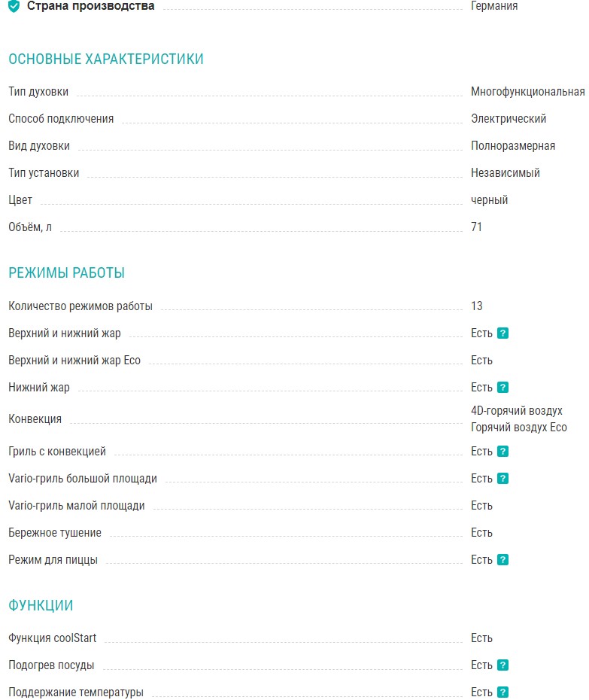Image resolution: width=589 pixels, height=700 pixels.
Task: Click the shield checkmark icon near Страна производства
Action: click(14, 7)
